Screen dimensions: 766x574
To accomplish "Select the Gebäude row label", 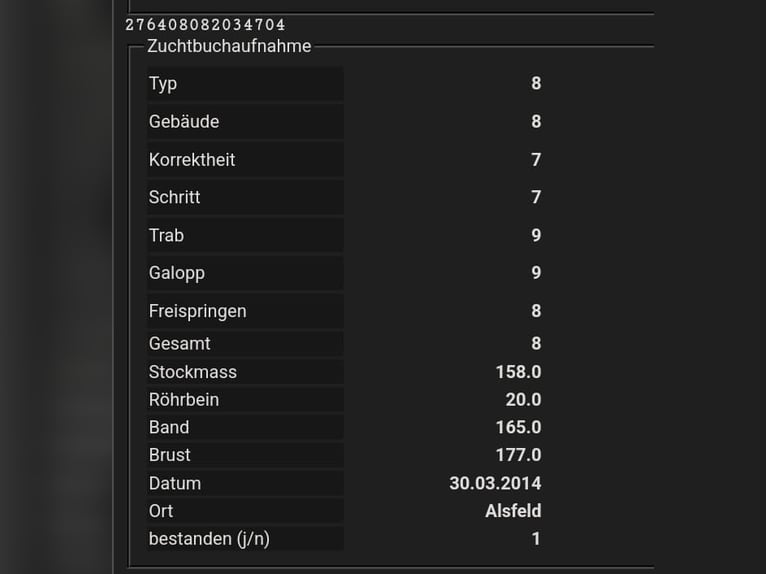I will coord(184,122).
